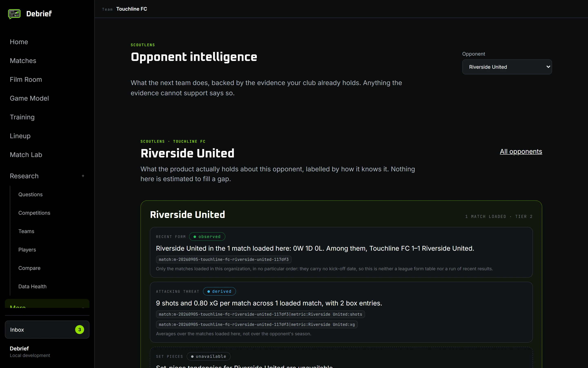Click the Debrief logo icon
Screen dimensions: 588x368
pos(14,14)
